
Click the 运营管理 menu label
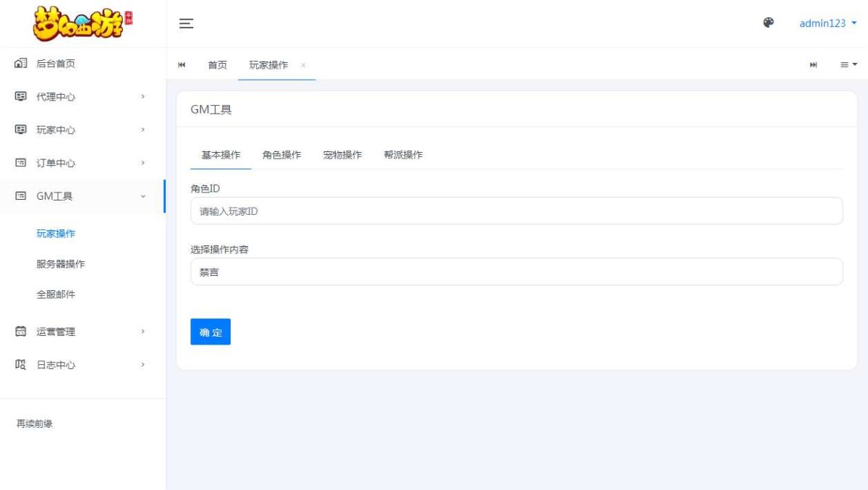(56, 331)
